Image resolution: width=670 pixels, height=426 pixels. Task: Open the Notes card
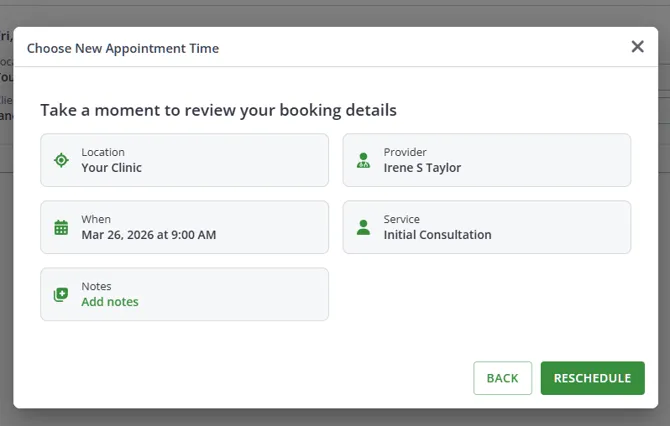(x=185, y=294)
